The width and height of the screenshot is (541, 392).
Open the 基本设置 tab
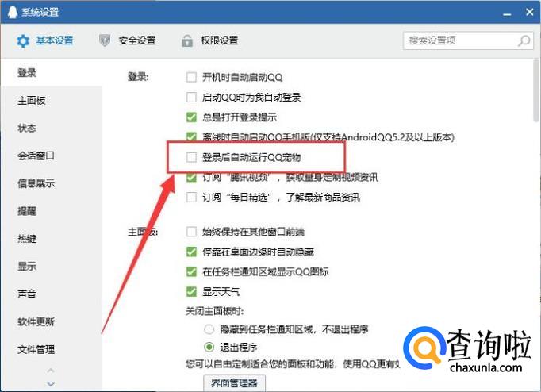click(45, 40)
